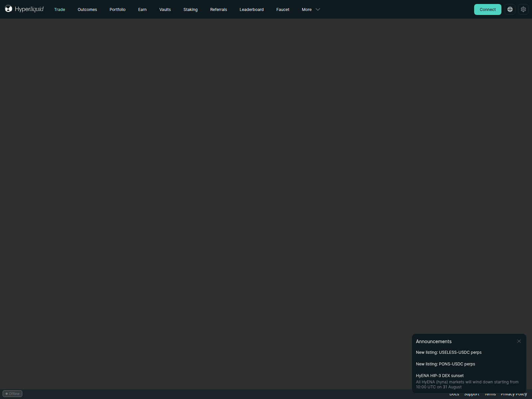Open the Faucet page
The height and width of the screenshot is (399, 532).
coord(283,10)
